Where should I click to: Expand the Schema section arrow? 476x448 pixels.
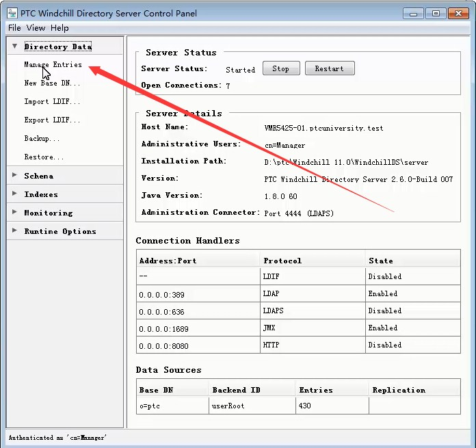pyautogui.click(x=14, y=175)
